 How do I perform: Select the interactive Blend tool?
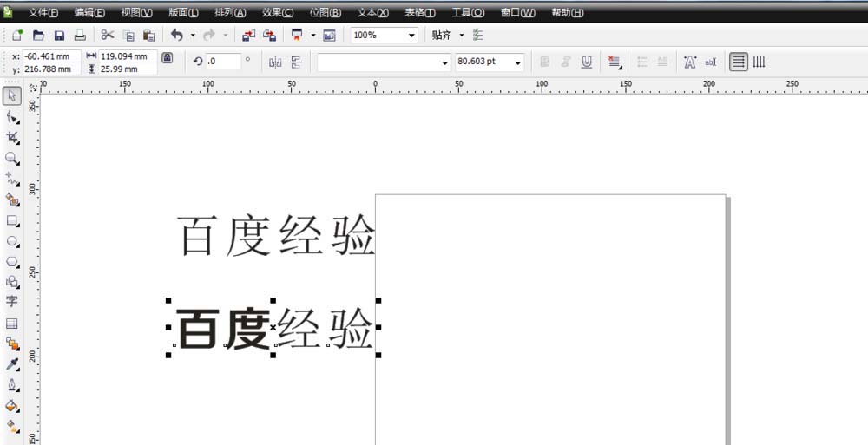coord(12,344)
